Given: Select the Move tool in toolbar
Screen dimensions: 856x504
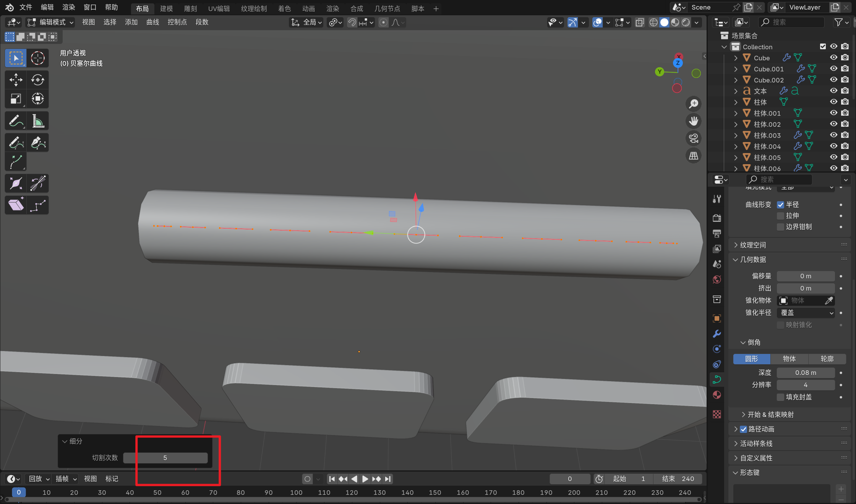Looking at the screenshot, I should (16, 80).
